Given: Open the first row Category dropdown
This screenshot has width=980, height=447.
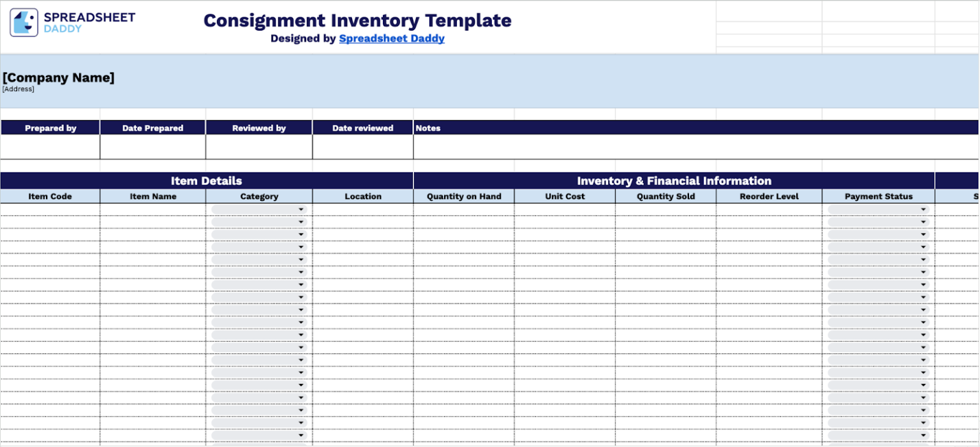Looking at the screenshot, I should (x=301, y=209).
